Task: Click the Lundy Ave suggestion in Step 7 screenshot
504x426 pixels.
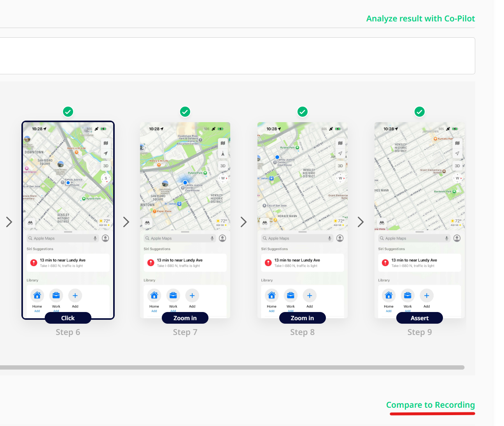Action: click(185, 263)
